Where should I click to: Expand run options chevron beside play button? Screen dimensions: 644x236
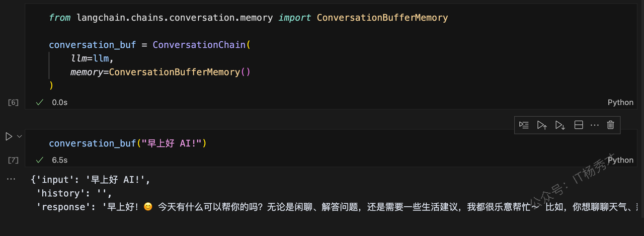click(20, 136)
